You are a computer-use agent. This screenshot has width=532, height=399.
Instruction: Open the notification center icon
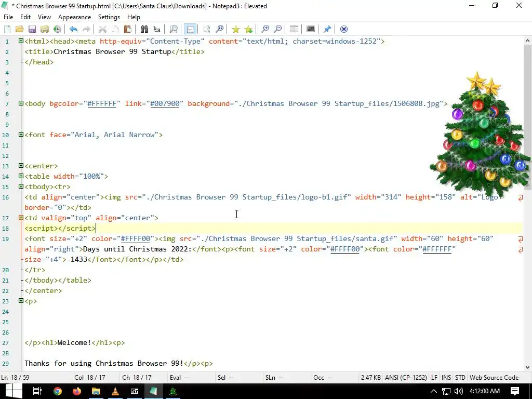click(x=515, y=391)
